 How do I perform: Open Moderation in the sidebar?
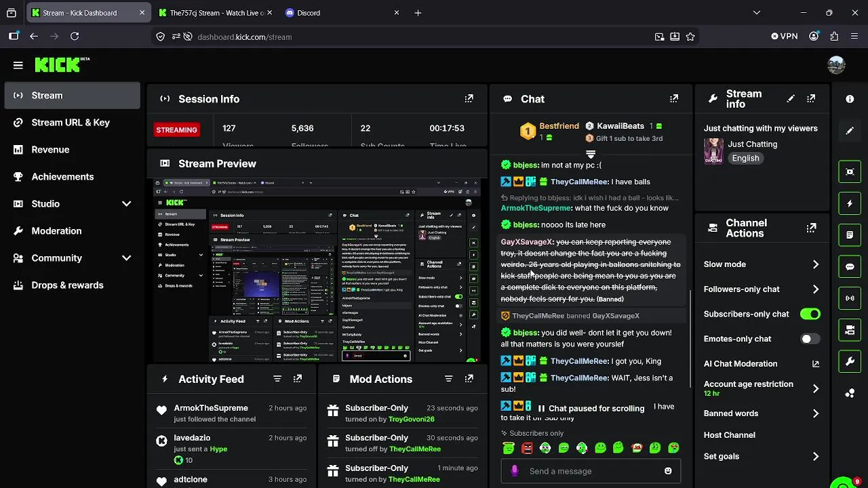coord(73,231)
